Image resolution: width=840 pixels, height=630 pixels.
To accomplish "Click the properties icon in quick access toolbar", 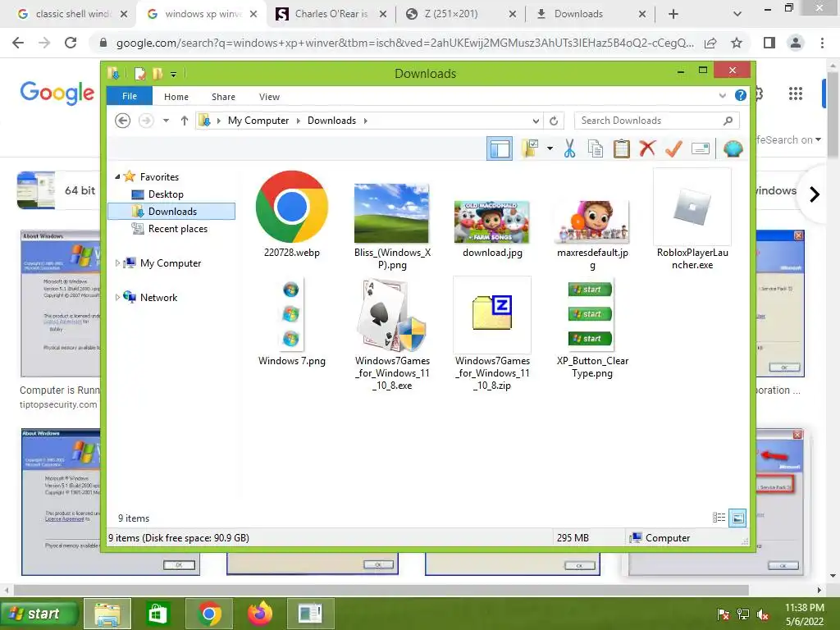I will [139, 73].
